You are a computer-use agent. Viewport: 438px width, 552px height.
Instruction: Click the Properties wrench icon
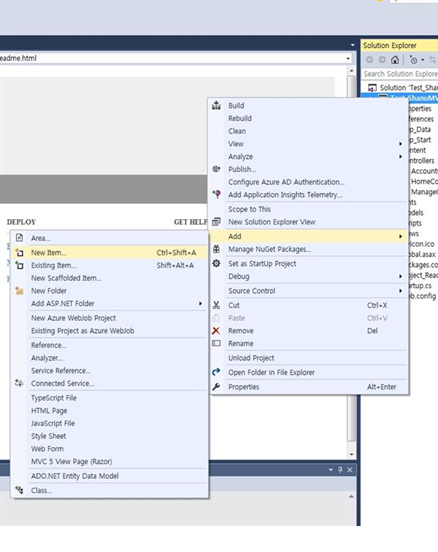coord(216,387)
